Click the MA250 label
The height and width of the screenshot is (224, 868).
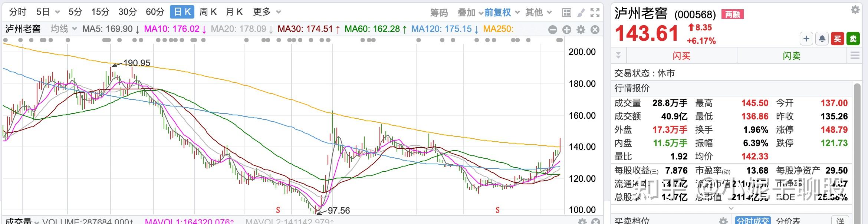pyautogui.click(x=498, y=29)
